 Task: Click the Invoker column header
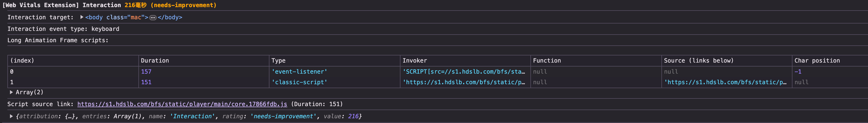tap(414, 61)
